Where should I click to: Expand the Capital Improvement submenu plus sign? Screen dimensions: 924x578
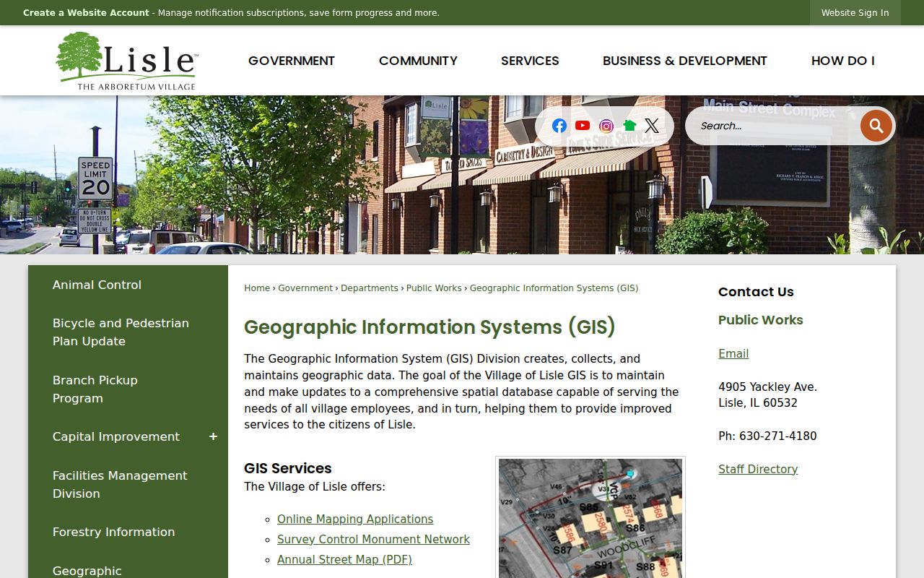(x=213, y=436)
